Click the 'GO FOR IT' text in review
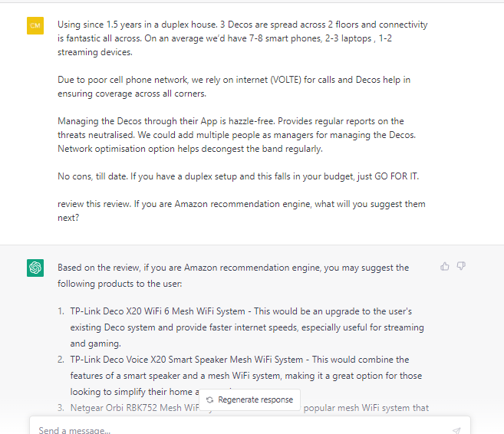504x434 pixels. click(x=397, y=176)
